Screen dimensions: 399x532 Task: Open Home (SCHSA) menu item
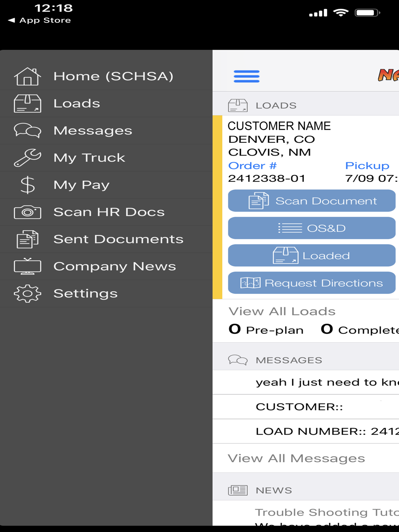(106, 77)
